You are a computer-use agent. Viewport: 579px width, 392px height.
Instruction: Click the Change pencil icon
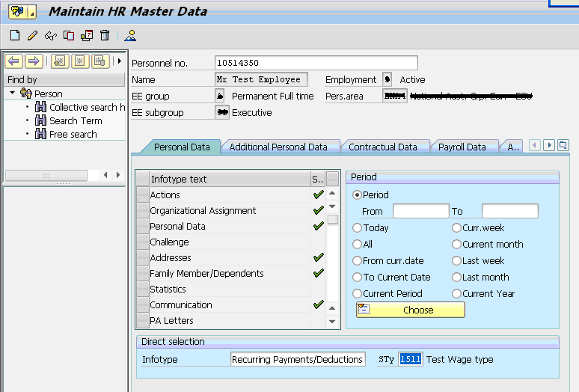[x=32, y=35]
